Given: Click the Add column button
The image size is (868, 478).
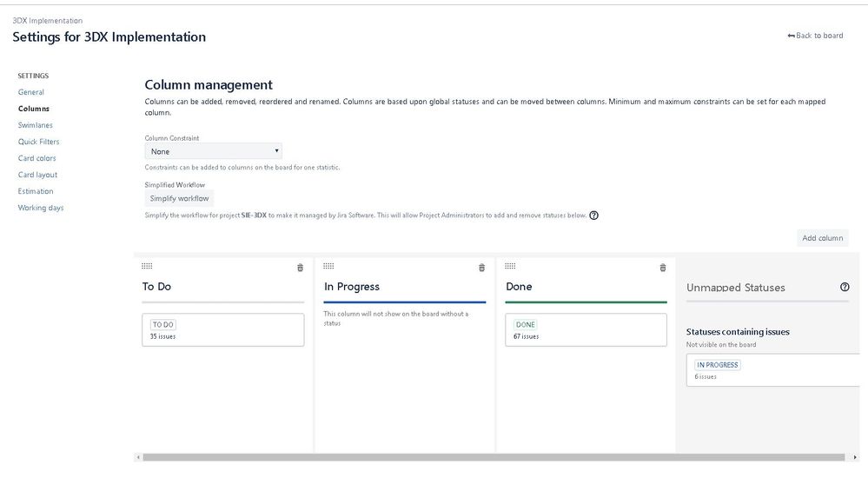Looking at the screenshot, I should pyautogui.click(x=823, y=238).
